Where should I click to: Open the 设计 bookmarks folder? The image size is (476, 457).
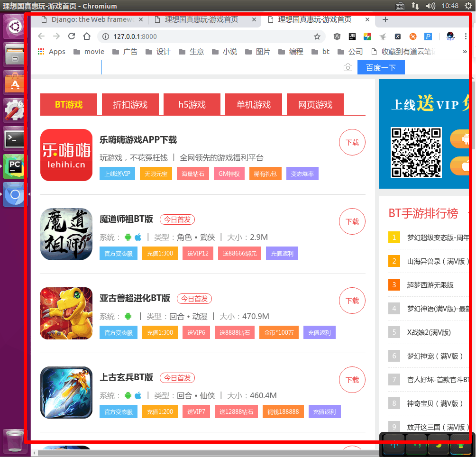point(158,52)
